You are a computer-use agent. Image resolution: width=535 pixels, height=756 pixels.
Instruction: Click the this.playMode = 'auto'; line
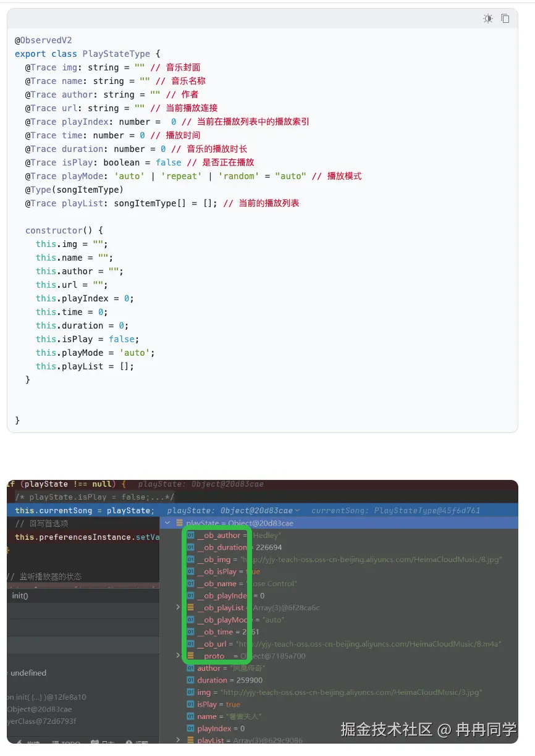(x=95, y=353)
